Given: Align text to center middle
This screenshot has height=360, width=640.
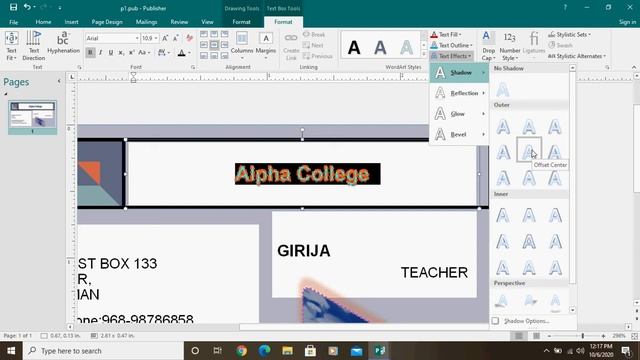Looking at the screenshot, I should coord(214,44).
